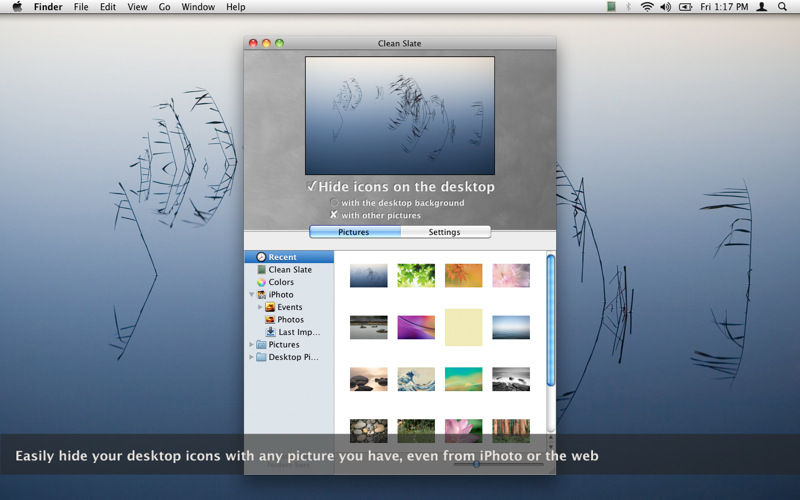Image resolution: width=800 pixels, height=500 pixels.
Task: Expand the Pictures folder triangle
Action: tap(251, 344)
